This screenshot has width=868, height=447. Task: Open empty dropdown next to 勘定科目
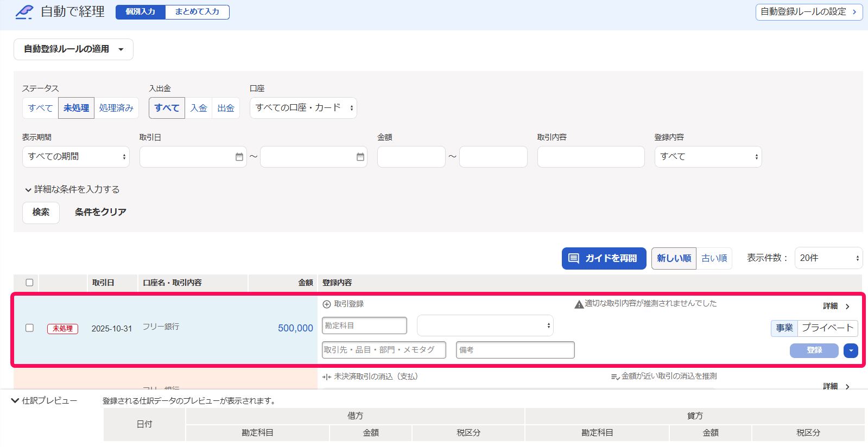coord(485,325)
